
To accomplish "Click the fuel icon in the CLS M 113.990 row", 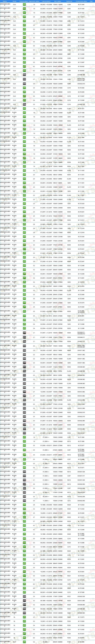I will pos(24,100).
